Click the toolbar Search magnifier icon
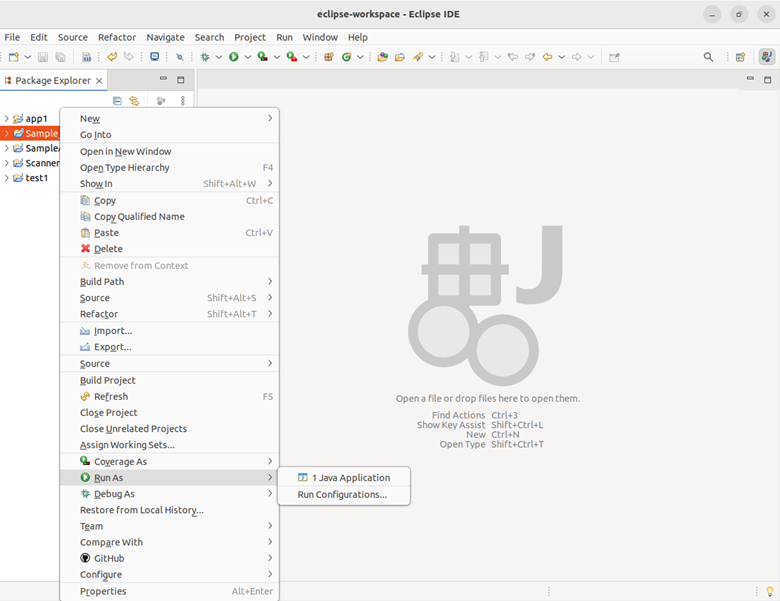This screenshot has width=780, height=601. tap(709, 57)
